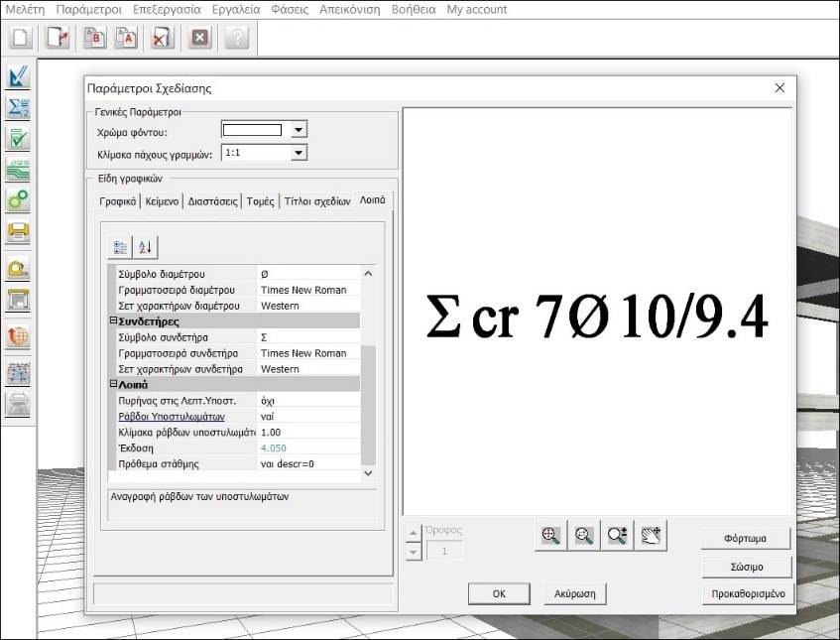Click the Προκαθορισμένο button

(x=748, y=594)
